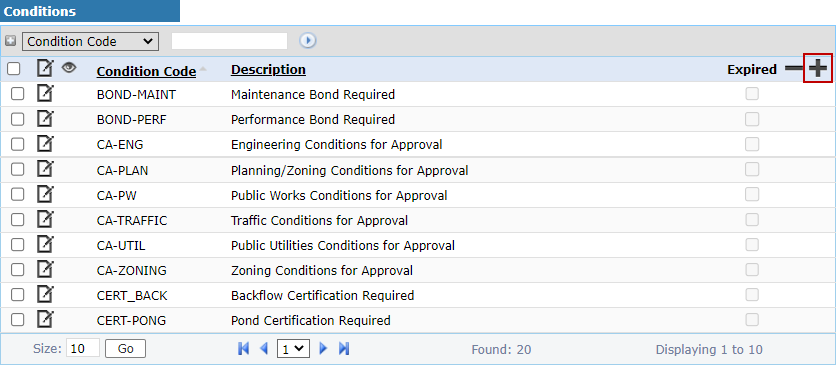Go to the next results page
Image resolution: width=836 pixels, height=365 pixels.
coord(323,349)
